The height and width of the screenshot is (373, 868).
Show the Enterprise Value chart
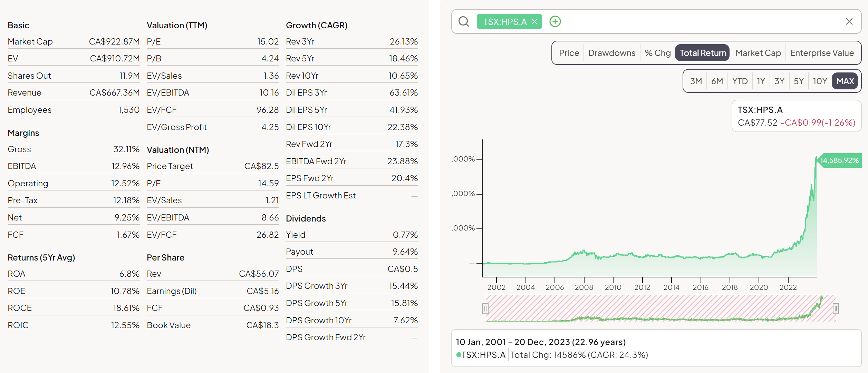point(822,53)
